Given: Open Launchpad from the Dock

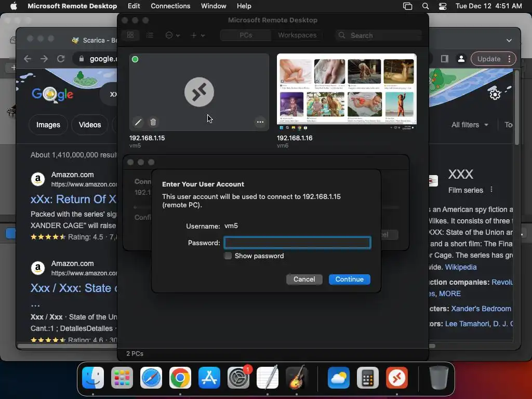Looking at the screenshot, I should coord(122,378).
